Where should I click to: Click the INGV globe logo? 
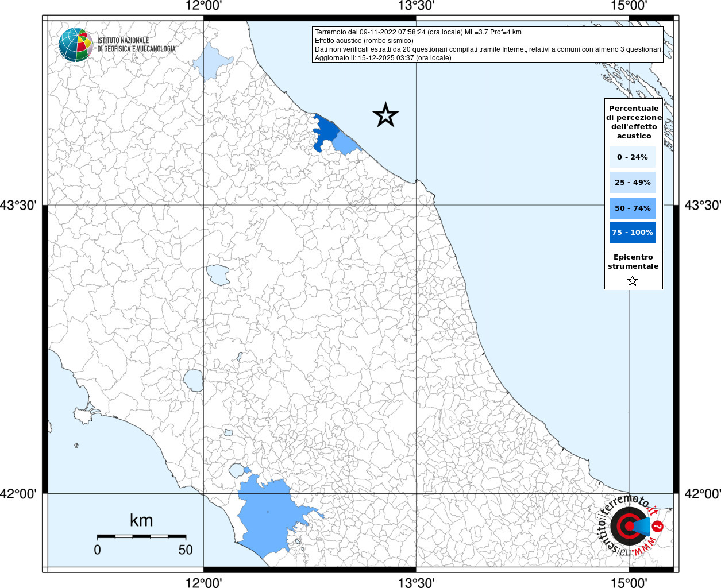76,45
